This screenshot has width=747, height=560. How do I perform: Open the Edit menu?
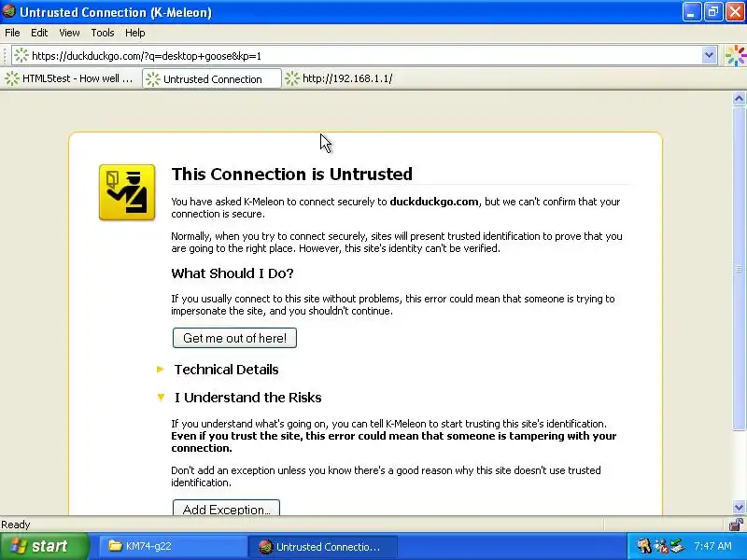tap(39, 33)
